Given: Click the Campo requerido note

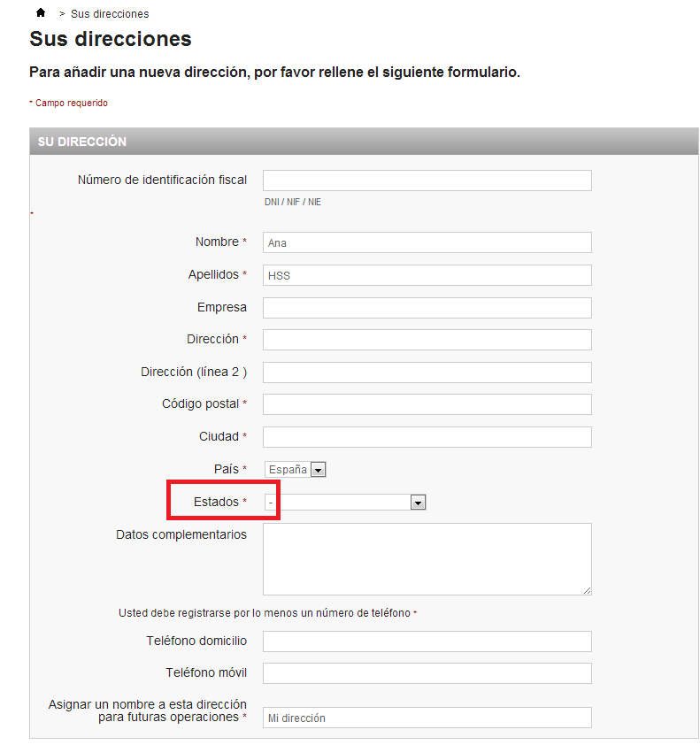Looking at the screenshot, I should pyautogui.click(x=71, y=104).
